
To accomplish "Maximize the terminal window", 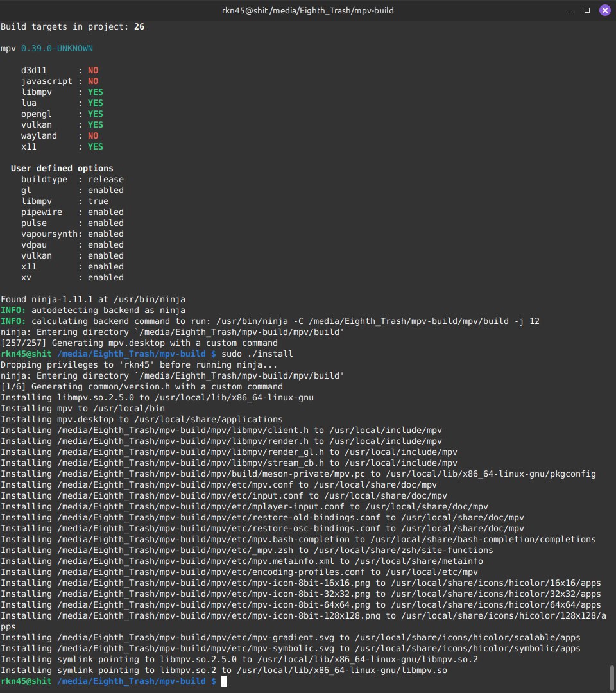I will tap(587, 10).
